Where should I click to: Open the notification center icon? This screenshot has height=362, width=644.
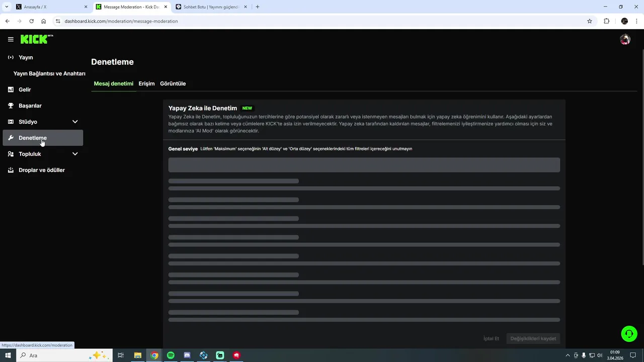coord(633,355)
